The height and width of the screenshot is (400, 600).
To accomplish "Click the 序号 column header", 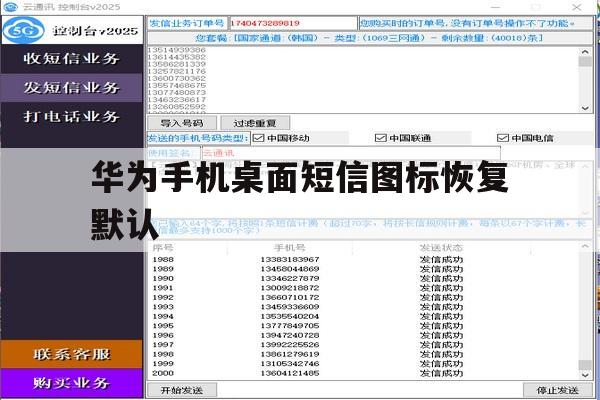I will [163, 248].
